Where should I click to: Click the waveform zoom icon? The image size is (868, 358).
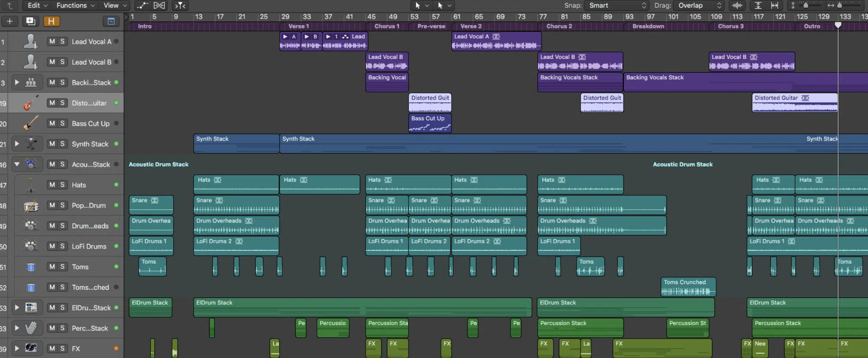tap(737, 6)
